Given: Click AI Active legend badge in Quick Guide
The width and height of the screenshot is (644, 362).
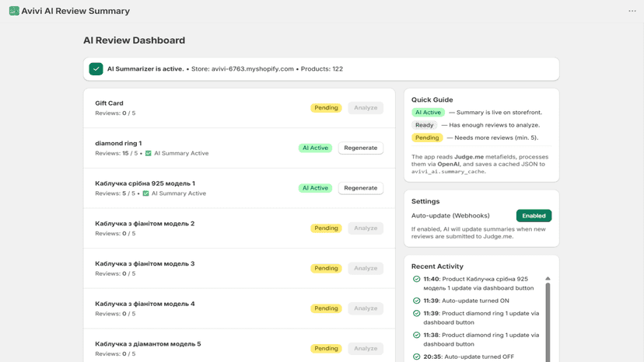Looking at the screenshot, I should coord(428,113).
